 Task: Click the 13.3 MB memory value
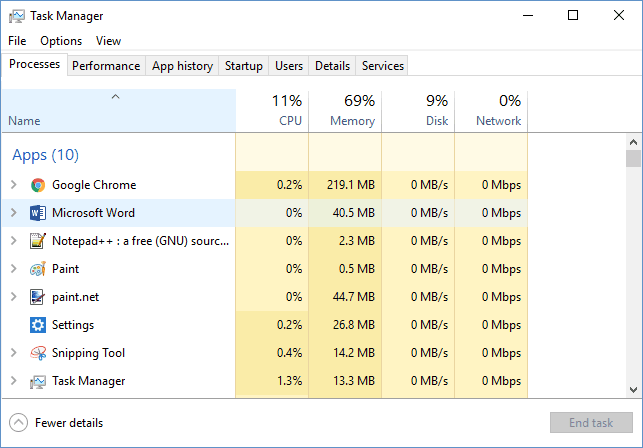pos(353,381)
